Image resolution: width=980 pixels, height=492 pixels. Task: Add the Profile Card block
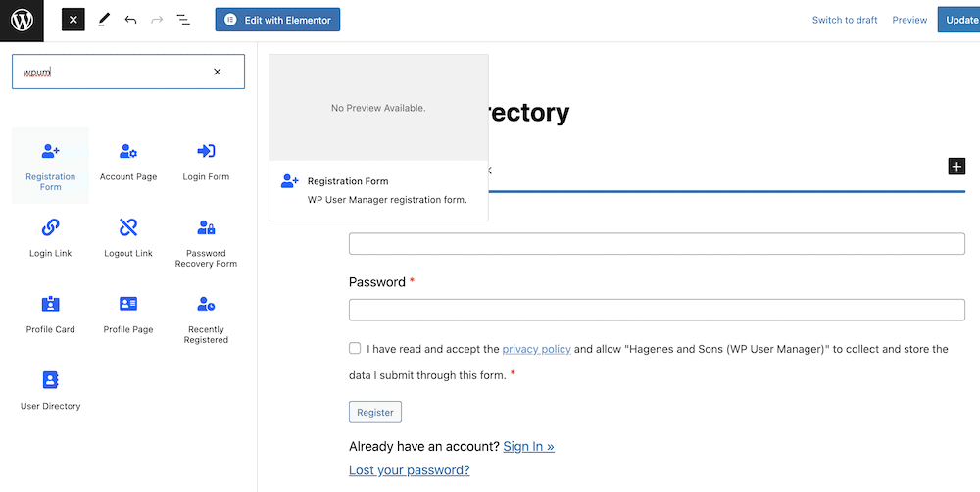51,319
